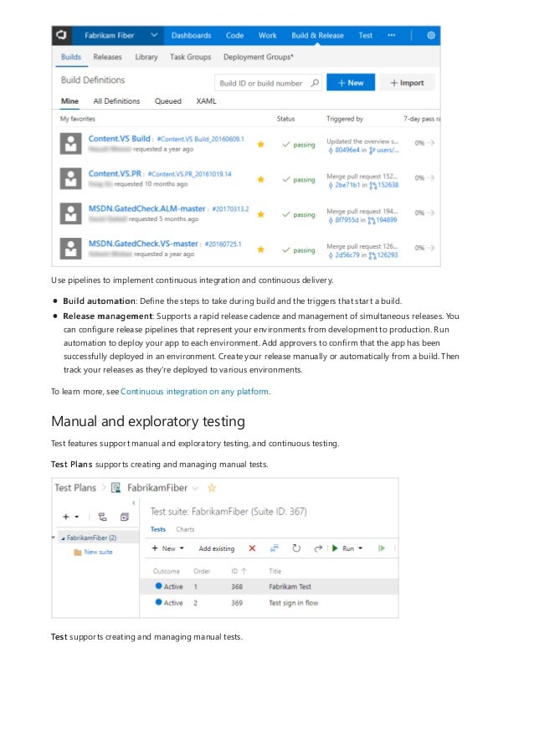Image resolution: width=534 pixels, height=756 pixels.
Task: Open the Dashboards hub
Action: coord(191,35)
